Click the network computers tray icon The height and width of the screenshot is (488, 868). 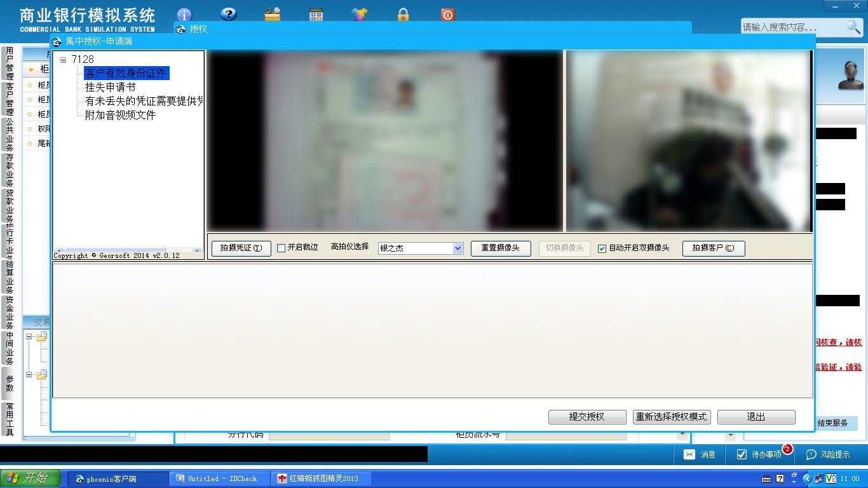tap(819, 479)
